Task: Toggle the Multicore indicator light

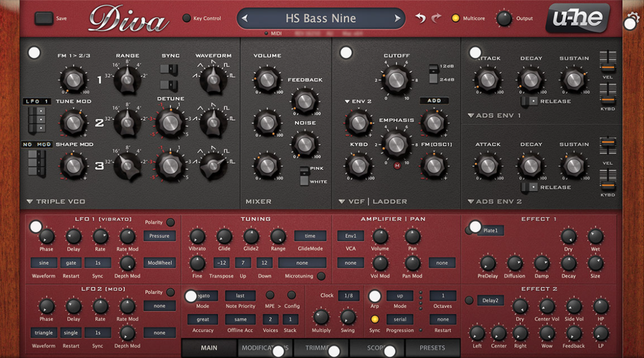Action: (x=456, y=18)
